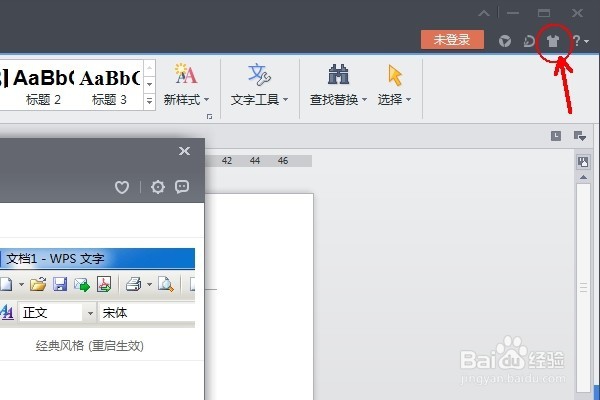This screenshot has height=400, width=600.
Task: Open the 选择 dropdown arrow
Action: 408,100
